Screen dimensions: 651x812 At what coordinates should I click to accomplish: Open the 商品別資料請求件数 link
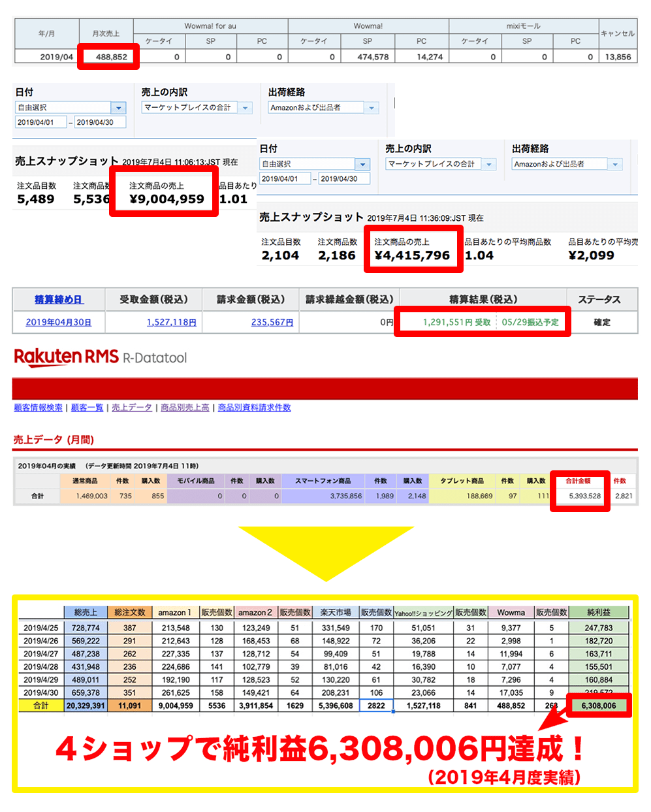click(254, 407)
